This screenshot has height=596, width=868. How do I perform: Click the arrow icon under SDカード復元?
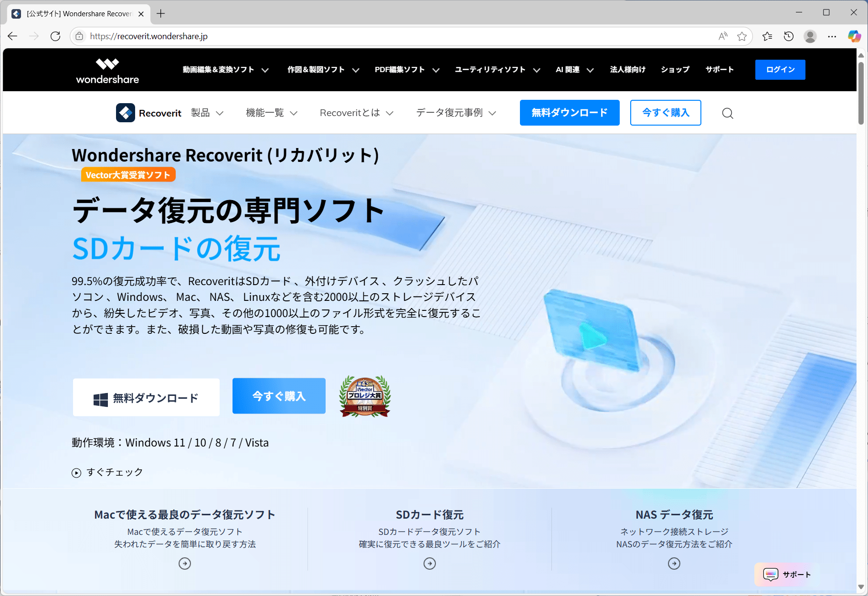point(429,564)
